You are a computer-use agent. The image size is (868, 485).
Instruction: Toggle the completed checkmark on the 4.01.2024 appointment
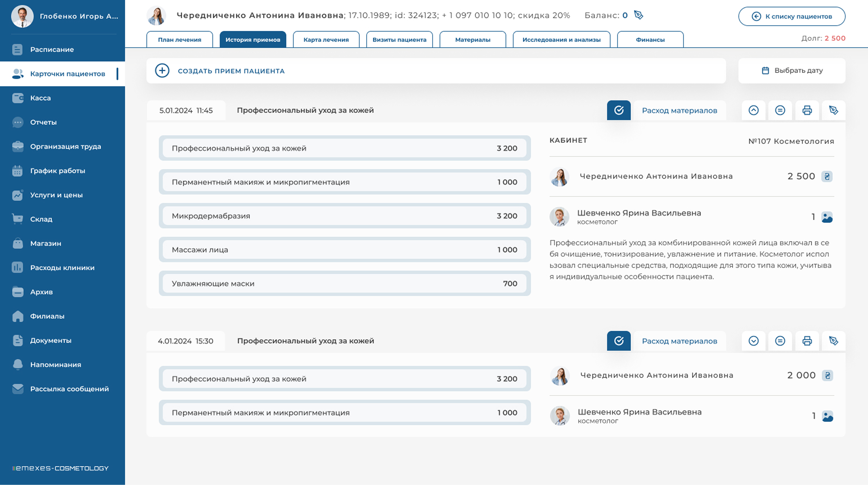(619, 341)
